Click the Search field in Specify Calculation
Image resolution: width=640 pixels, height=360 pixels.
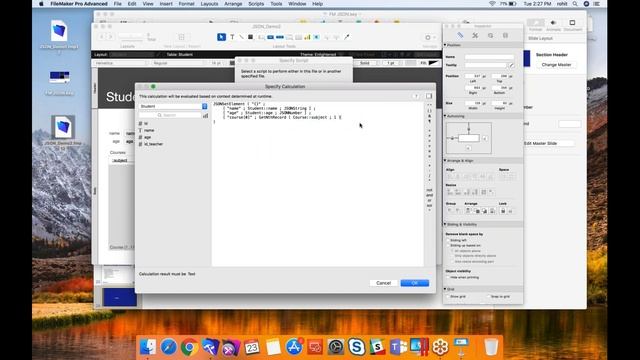pyautogui.click(x=170, y=116)
